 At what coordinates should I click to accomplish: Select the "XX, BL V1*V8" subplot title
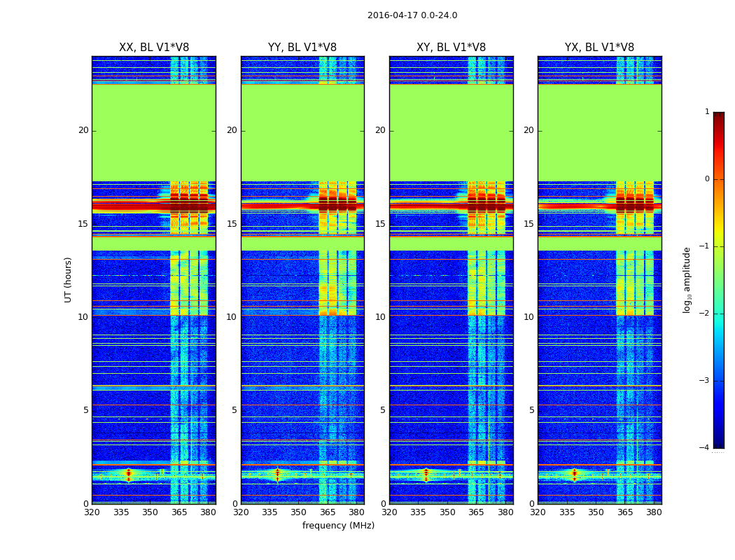154,48
